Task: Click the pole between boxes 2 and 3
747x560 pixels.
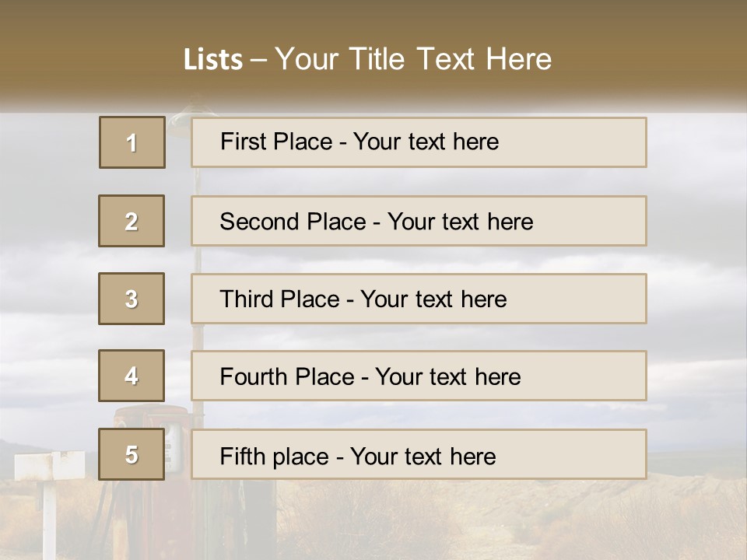Action: click(x=198, y=260)
